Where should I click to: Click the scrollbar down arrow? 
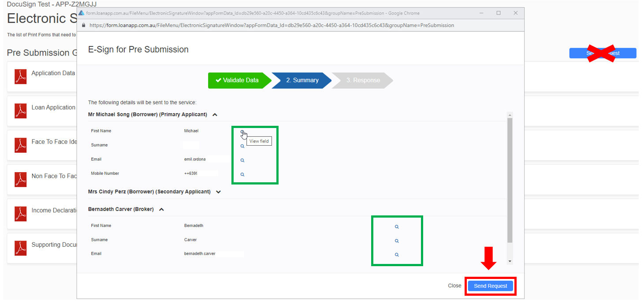point(510,261)
